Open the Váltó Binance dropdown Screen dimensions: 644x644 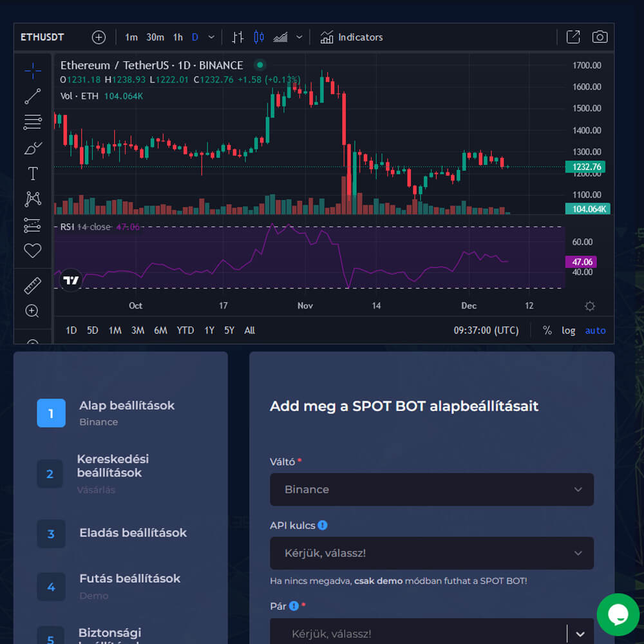pos(431,489)
